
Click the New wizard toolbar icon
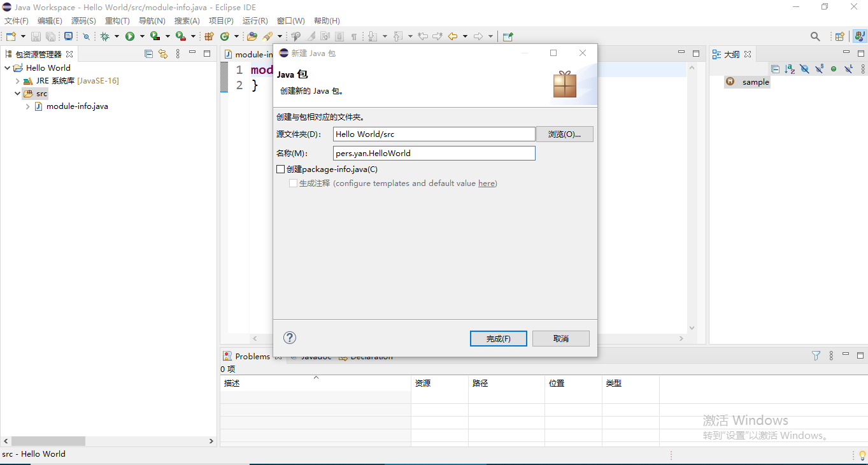tap(11, 36)
